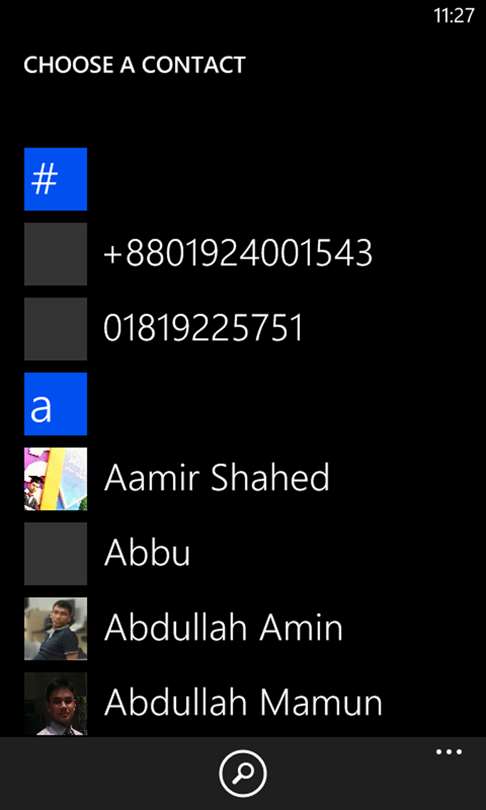Tap the search magnifier icon
This screenshot has height=810, width=486.
pyautogui.click(x=243, y=773)
